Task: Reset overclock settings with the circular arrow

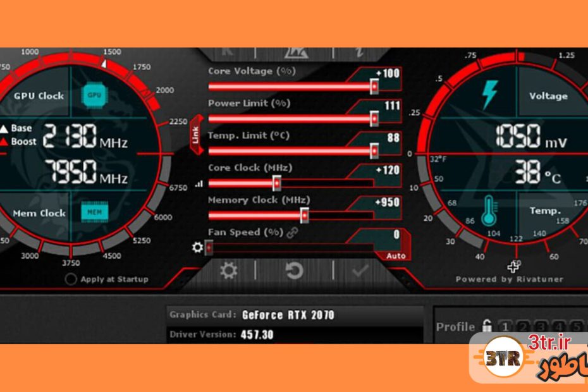Action: [x=294, y=271]
